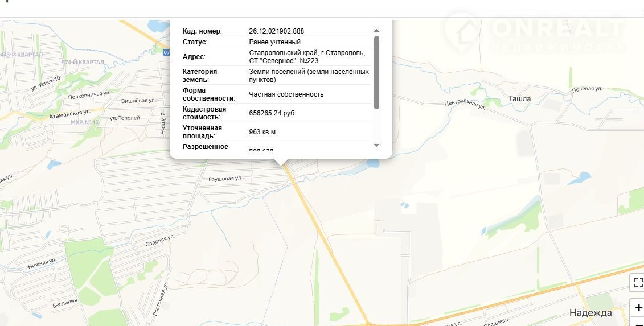Zoom in with the plus button
This screenshot has height=326, width=644.
tap(638, 308)
